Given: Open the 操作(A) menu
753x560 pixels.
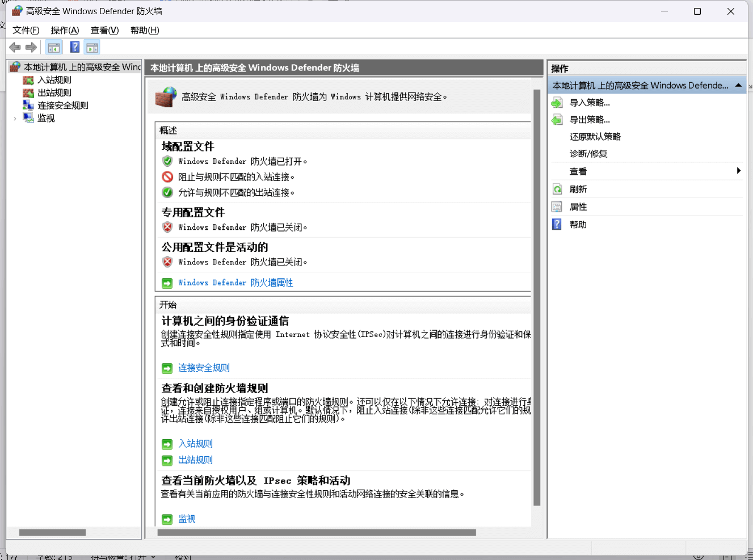Looking at the screenshot, I should (65, 30).
